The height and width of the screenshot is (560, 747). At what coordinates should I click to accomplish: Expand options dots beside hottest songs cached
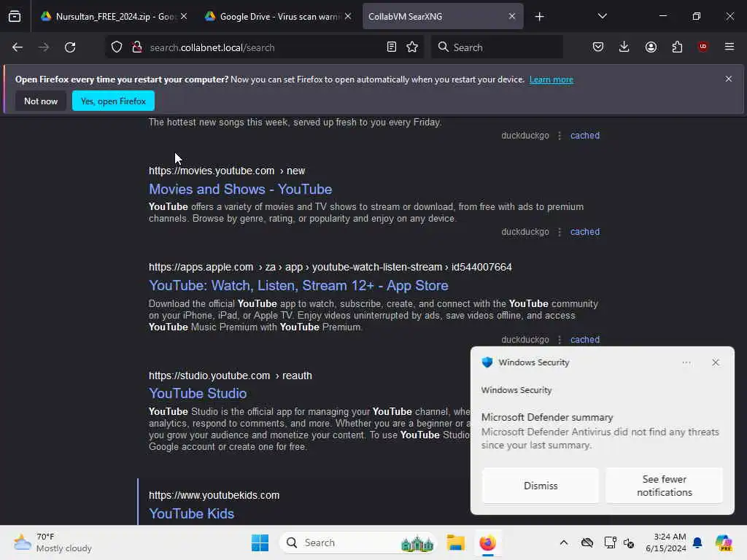(560, 135)
